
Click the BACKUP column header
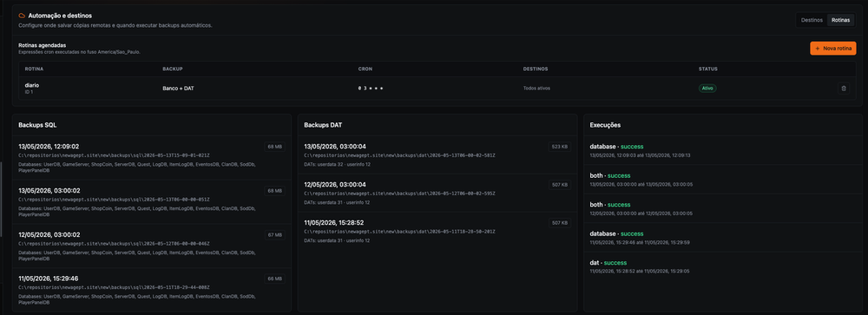(x=172, y=69)
